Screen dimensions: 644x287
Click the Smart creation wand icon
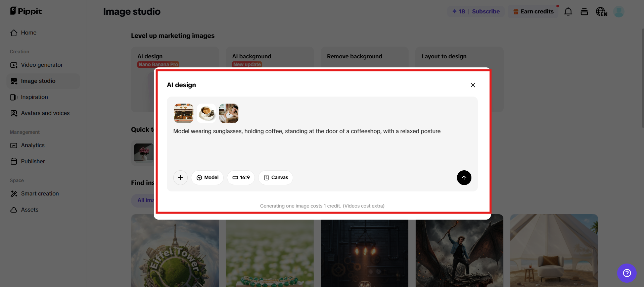(x=14, y=193)
